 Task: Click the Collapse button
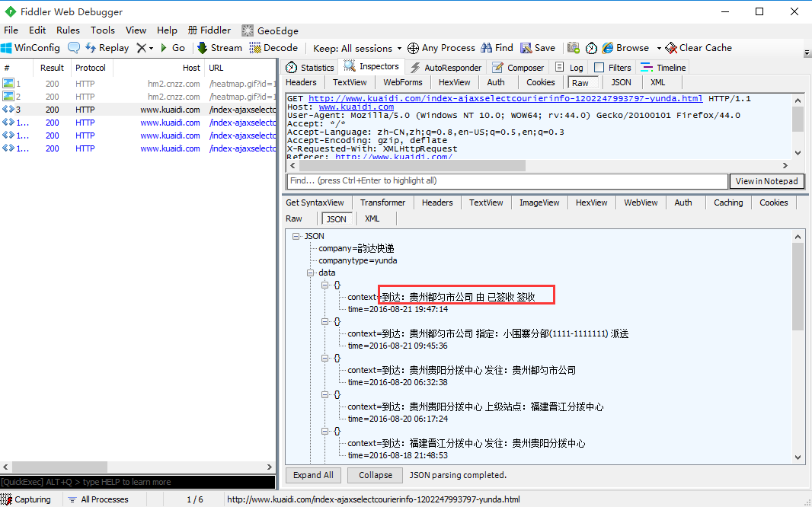(376, 475)
